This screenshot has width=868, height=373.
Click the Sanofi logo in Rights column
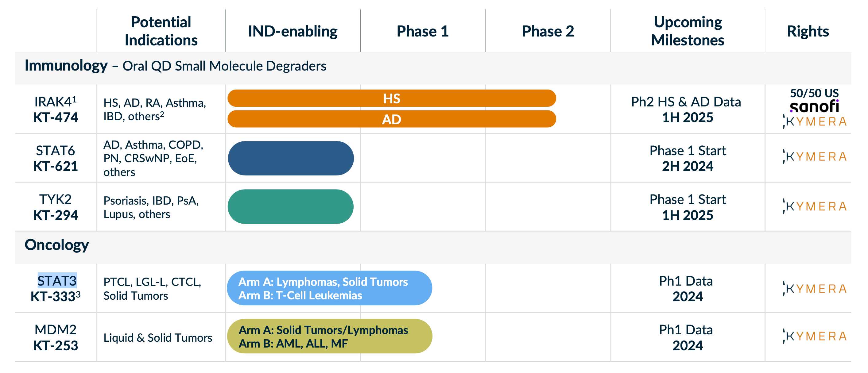coord(814,107)
